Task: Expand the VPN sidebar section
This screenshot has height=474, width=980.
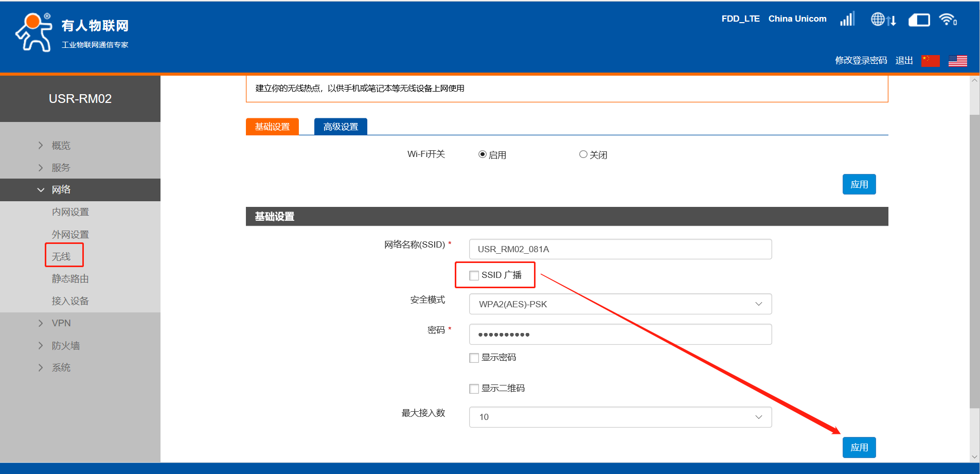Action: pyautogui.click(x=61, y=323)
